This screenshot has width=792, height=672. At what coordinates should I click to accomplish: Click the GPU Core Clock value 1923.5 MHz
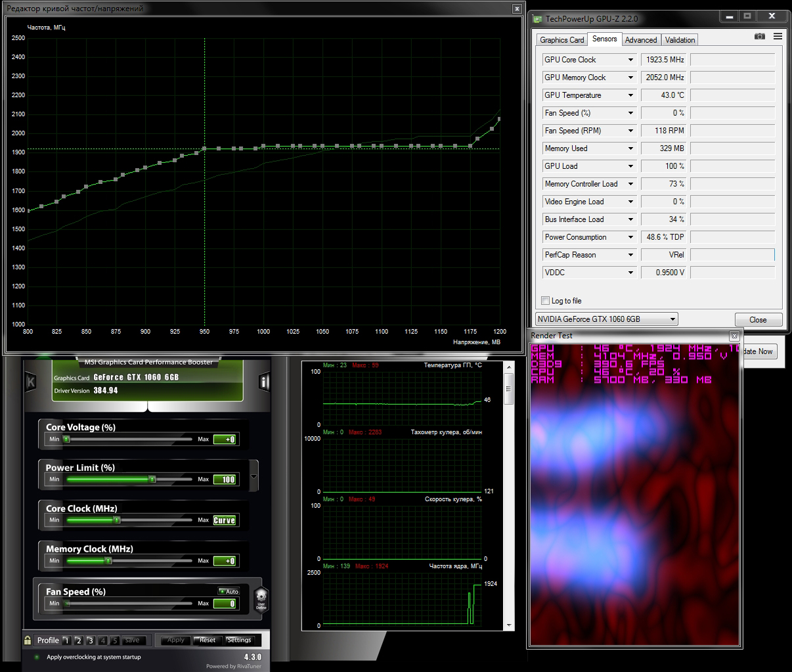[664, 60]
